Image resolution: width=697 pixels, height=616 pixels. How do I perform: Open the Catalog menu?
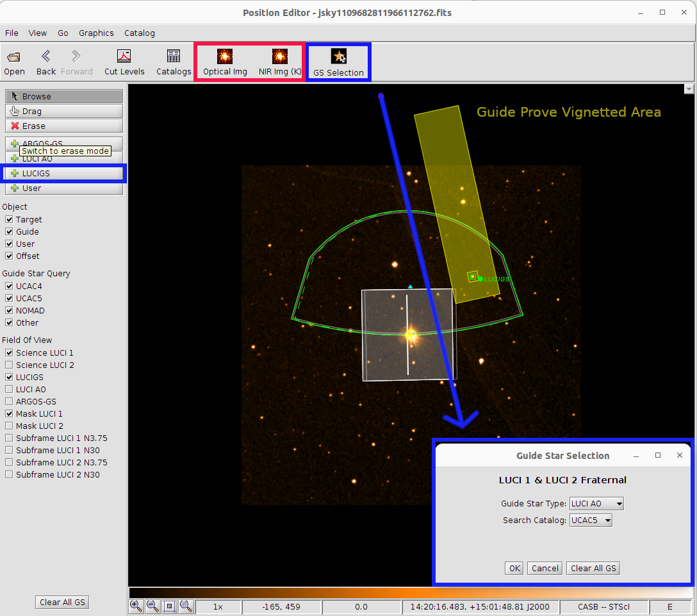[139, 33]
